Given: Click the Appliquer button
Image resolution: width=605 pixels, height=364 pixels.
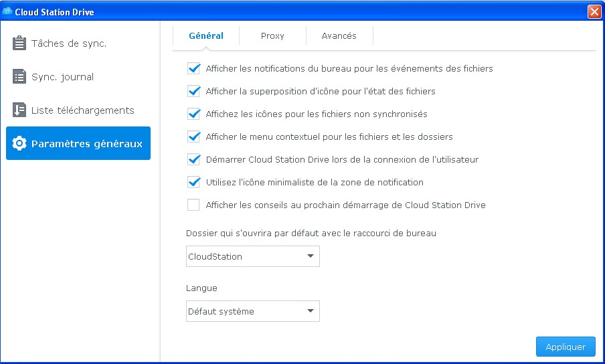Looking at the screenshot, I should click(x=565, y=347).
